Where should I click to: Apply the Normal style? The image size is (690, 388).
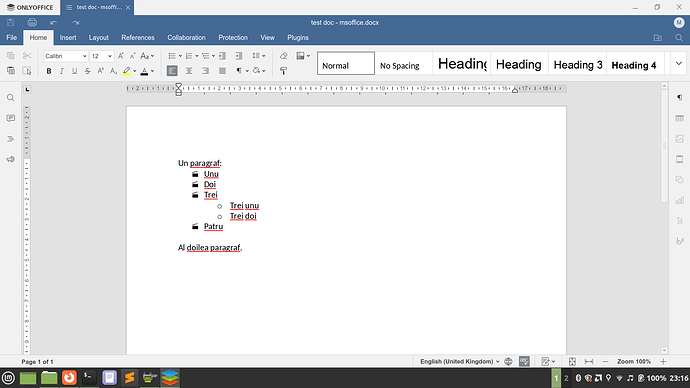[346, 63]
